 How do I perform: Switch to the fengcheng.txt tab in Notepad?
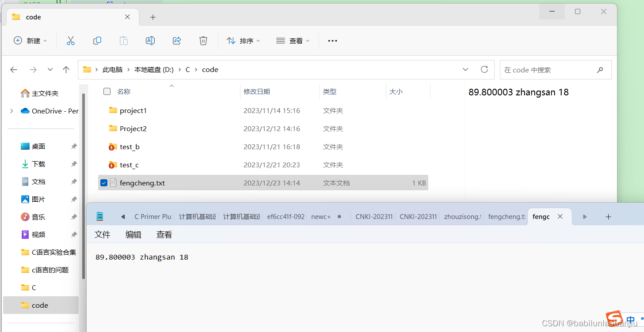(x=506, y=216)
